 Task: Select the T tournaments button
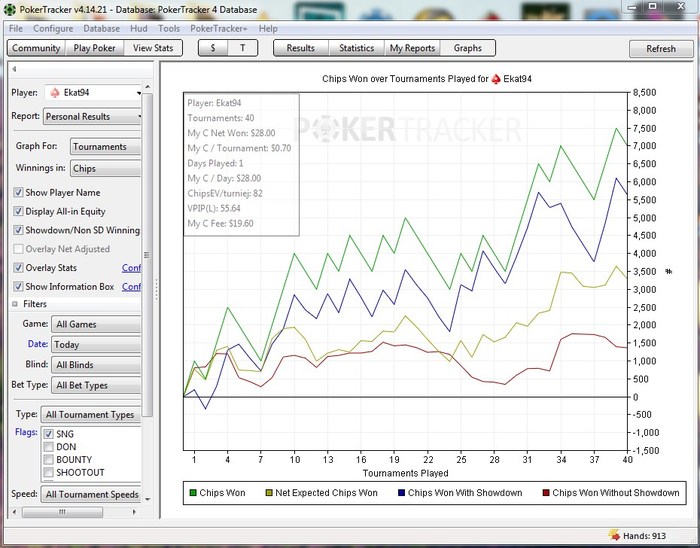pyautogui.click(x=242, y=48)
